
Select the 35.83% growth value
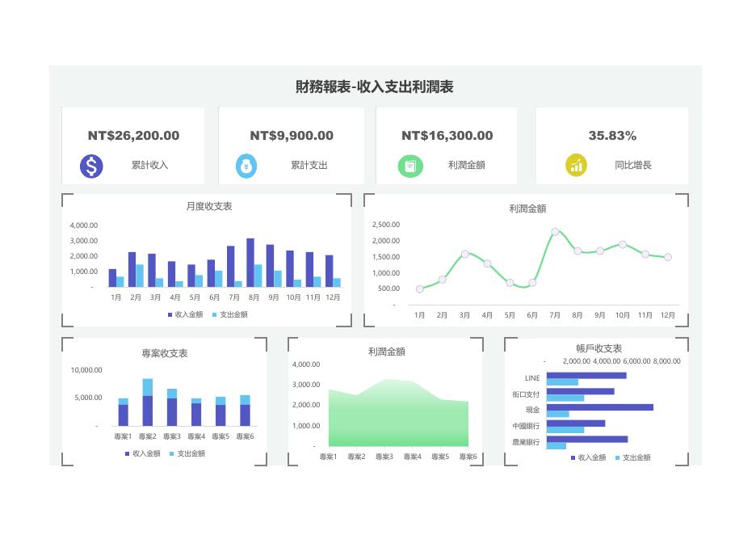pyautogui.click(x=612, y=136)
